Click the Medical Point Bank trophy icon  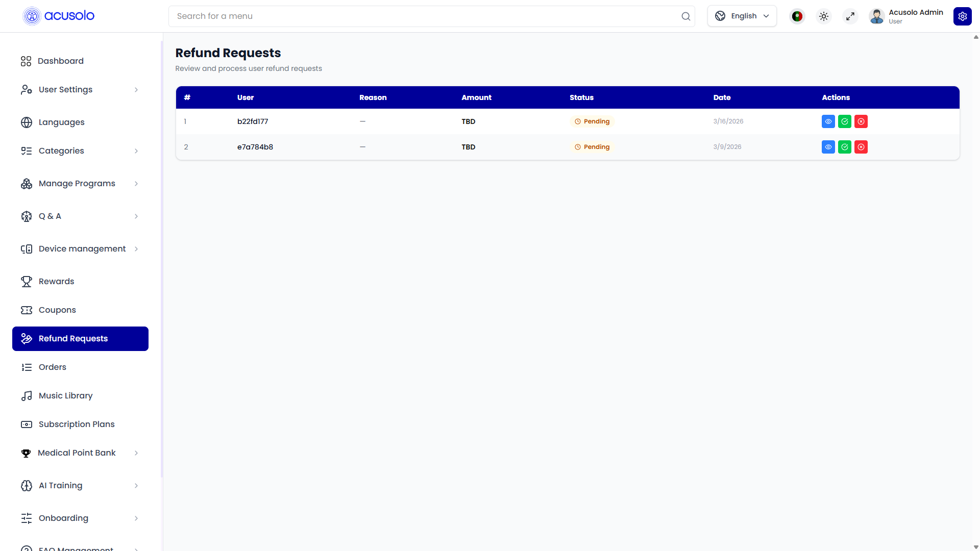click(x=26, y=453)
